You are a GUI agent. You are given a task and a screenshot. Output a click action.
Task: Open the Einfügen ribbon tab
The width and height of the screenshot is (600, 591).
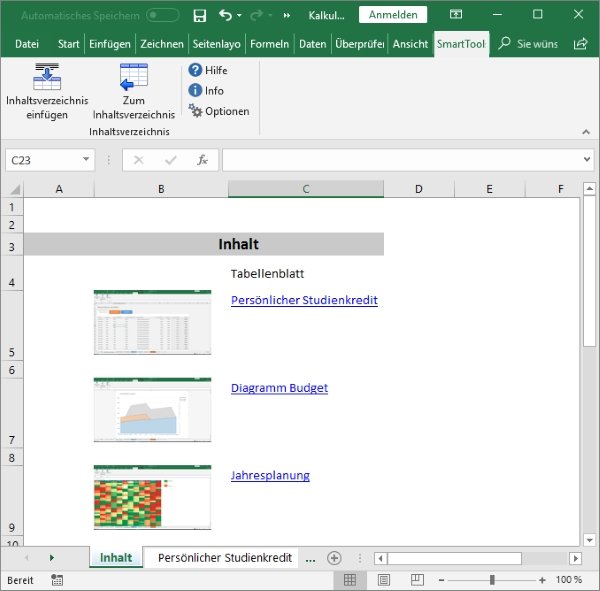coord(110,44)
